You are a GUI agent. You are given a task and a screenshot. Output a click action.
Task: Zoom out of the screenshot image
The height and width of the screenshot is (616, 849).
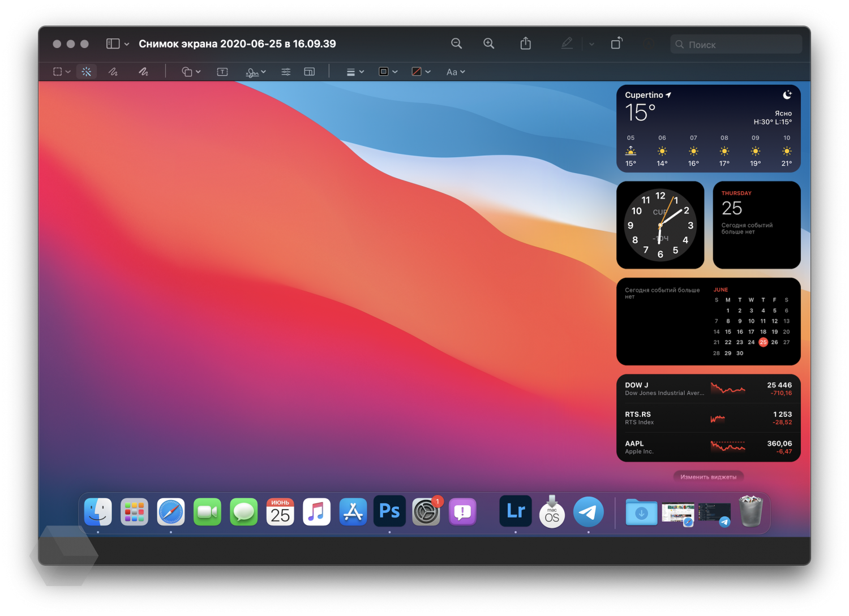[456, 44]
